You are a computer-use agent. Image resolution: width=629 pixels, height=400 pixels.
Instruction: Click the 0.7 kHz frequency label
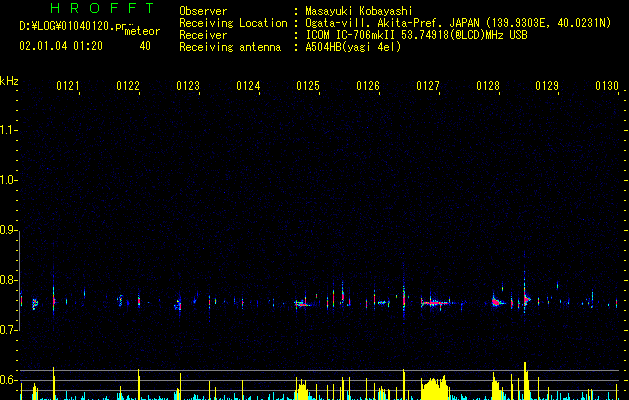(8, 330)
